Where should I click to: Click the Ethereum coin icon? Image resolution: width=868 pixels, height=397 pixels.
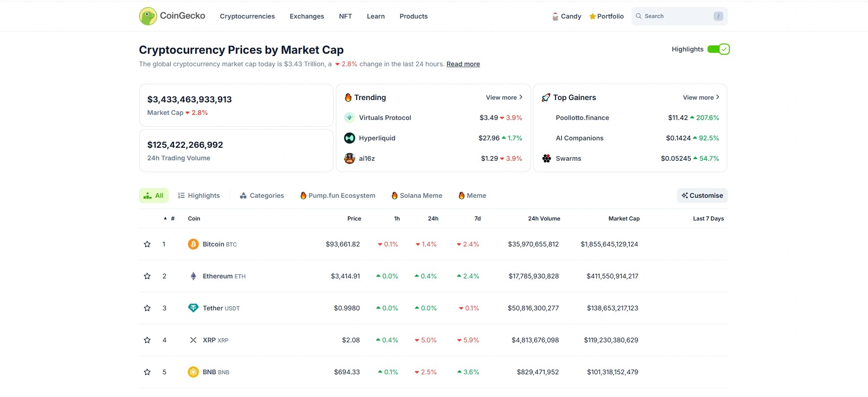[193, 276]
